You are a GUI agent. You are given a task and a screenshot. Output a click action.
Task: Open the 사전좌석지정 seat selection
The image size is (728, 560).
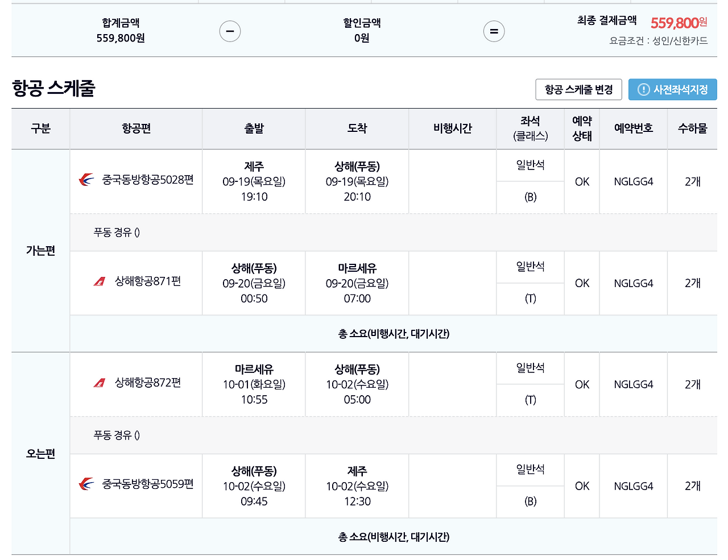[x=672, y=89]
